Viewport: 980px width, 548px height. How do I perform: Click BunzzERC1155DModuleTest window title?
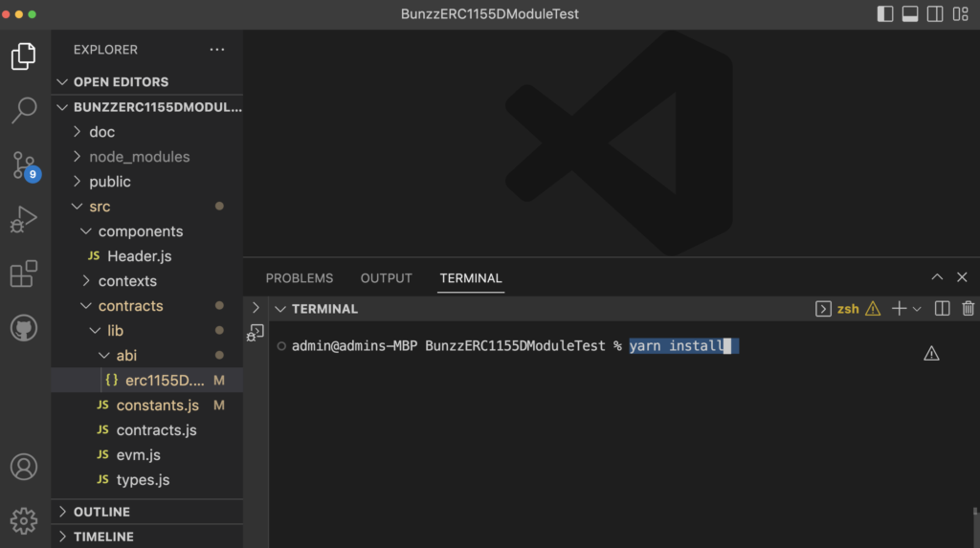(490, 13)
